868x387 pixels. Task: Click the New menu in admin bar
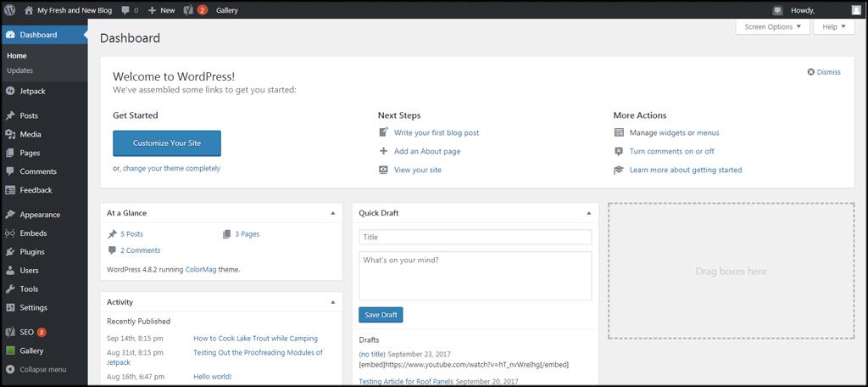coord(161,10)
